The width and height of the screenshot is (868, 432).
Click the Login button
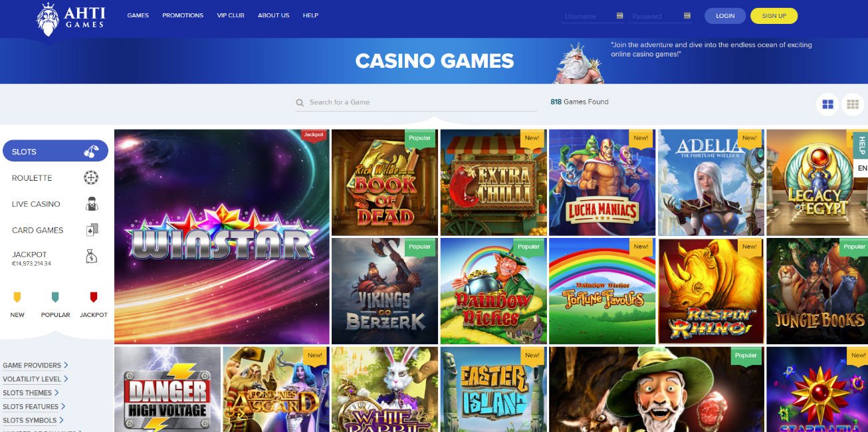[725, 16]
